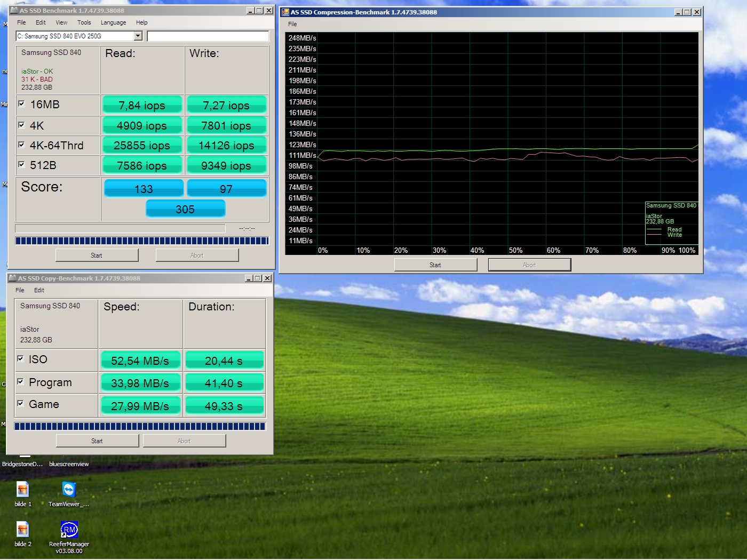Click Game duration 49,33 s
The image size is (747, 560).
(224, 406)
